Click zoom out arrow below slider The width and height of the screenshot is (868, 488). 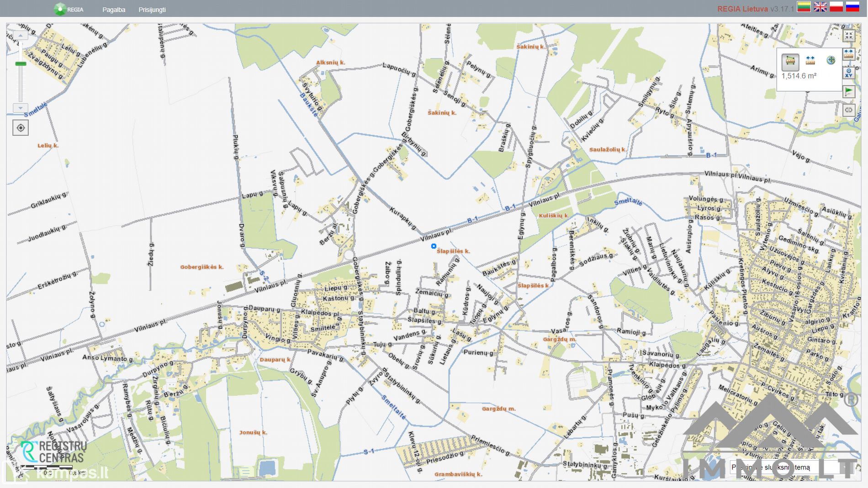(21, 108)
